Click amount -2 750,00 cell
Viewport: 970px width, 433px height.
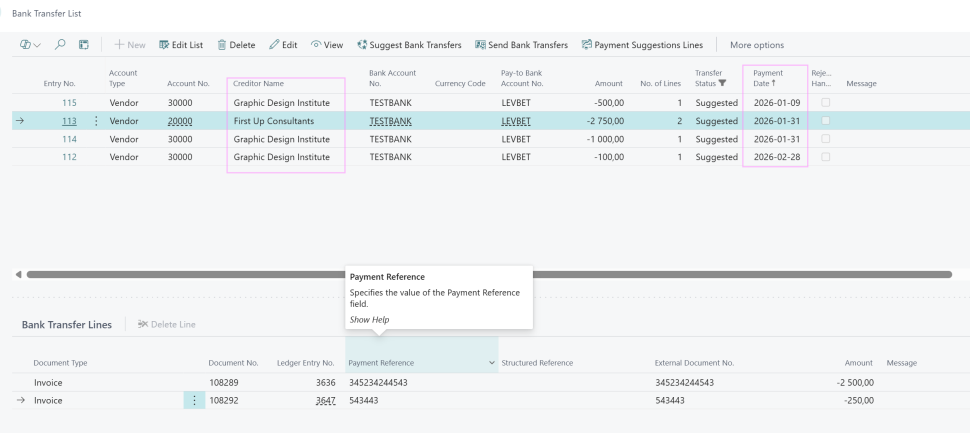tap(606, 121)
